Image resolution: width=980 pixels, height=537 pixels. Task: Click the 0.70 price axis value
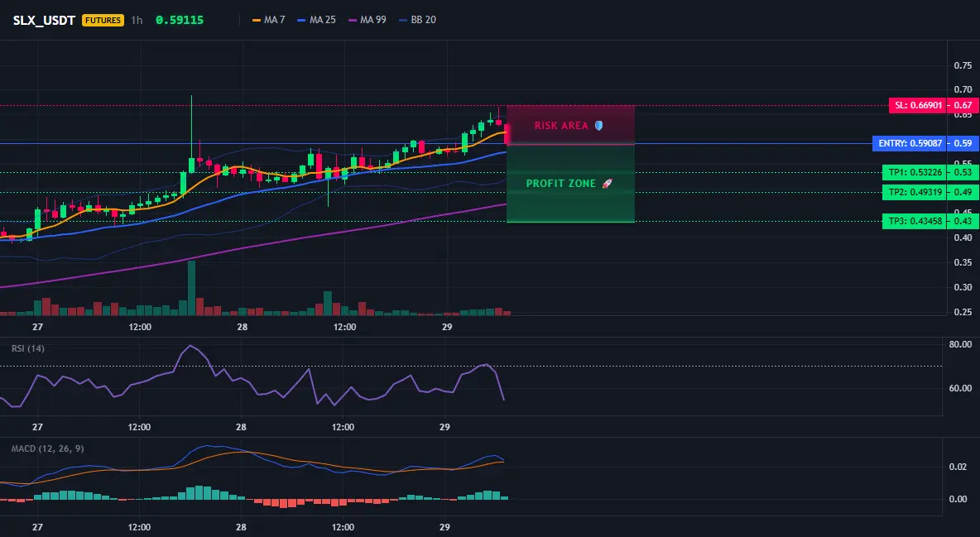point(963,90)
